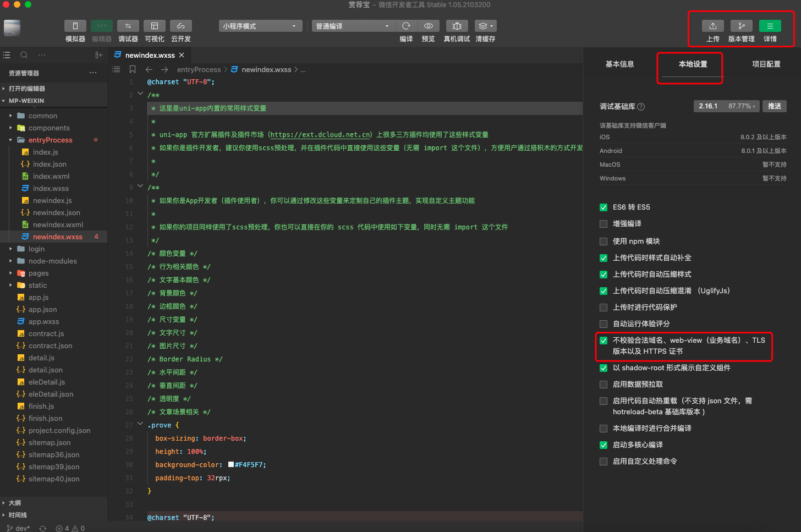Navigate back with the left arrow
The width and height of the screenshot is (801, 532).
pos(149,69)
